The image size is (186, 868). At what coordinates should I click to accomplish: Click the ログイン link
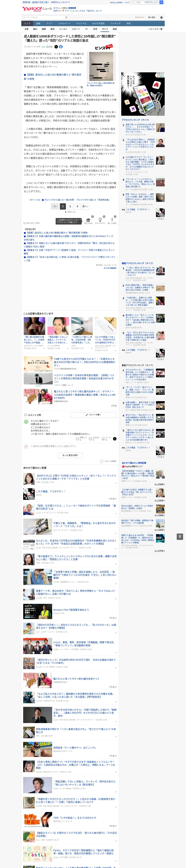pos(57,11)
